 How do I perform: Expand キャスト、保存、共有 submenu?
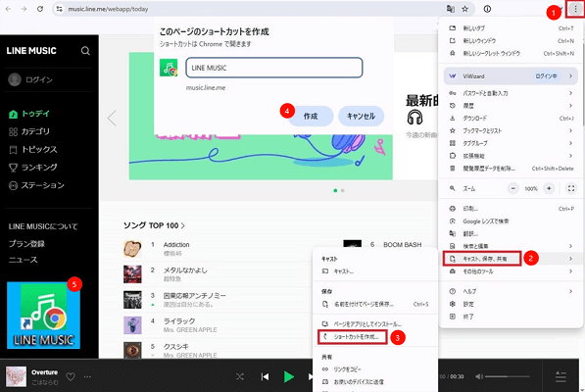click(x=511, y=259)
